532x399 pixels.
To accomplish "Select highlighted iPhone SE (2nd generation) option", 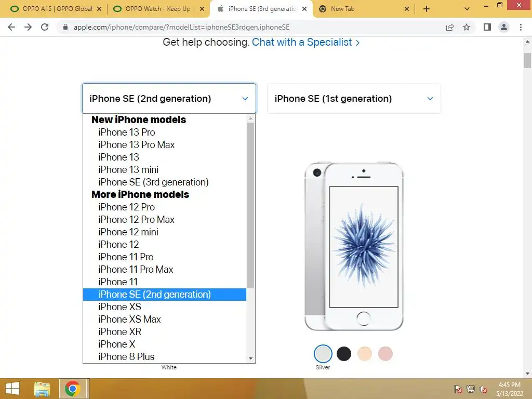I will click(165, 295).
